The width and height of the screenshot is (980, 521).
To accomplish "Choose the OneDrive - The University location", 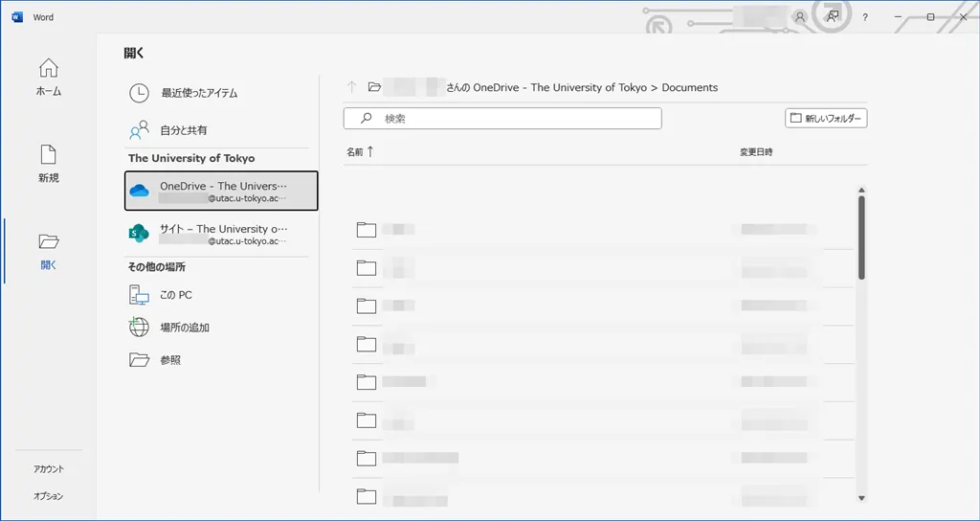I will pos(221,191).
